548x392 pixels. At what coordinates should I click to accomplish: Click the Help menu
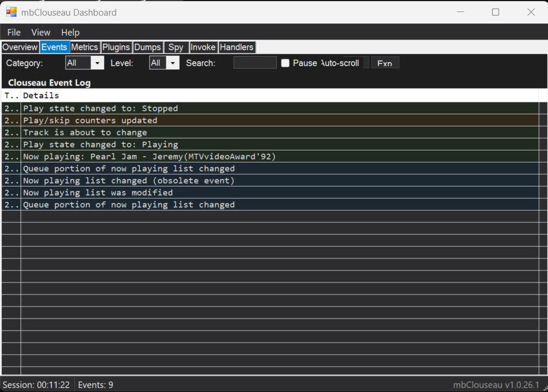70,33
